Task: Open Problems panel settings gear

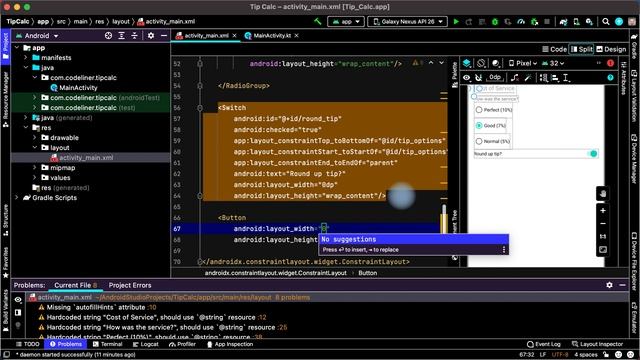Action: tap(609, 285)
